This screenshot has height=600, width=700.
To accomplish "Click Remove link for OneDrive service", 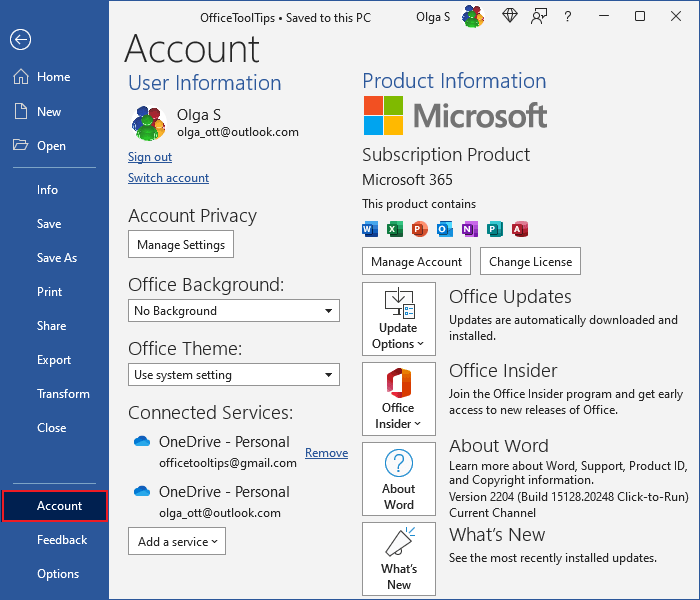I will (326, 453).
